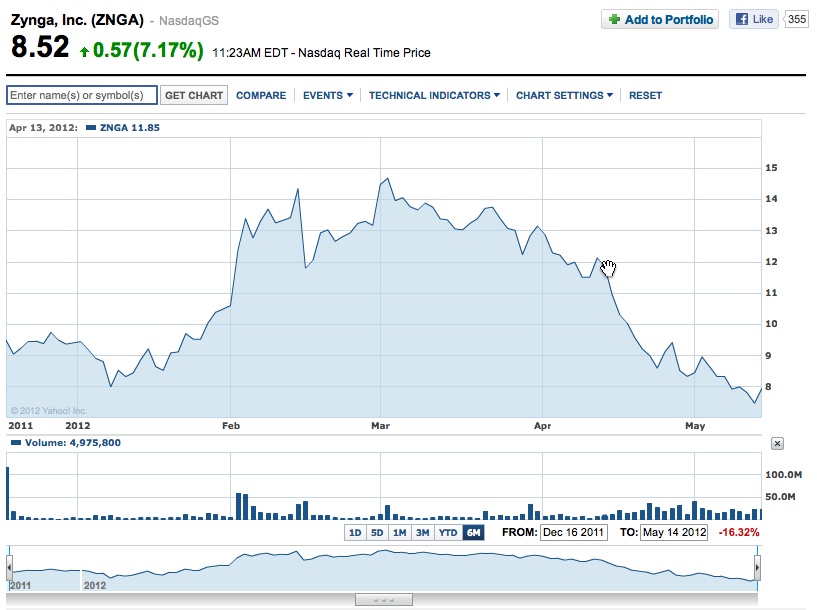Expand the TECHNICAL INDICATORS dropdown
This screenshot has height=610, width=817.
[435, 95]
